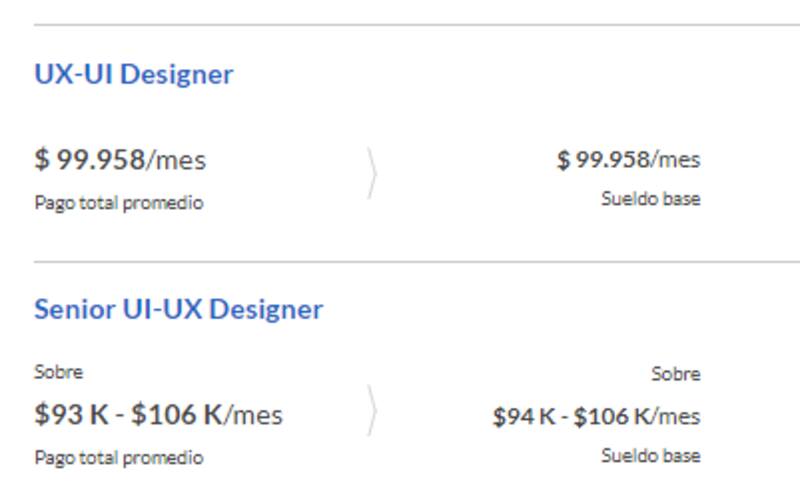The image size is (800, 494).
Task: Click the '/mes' unit after Senior total pay range
Action: click(x=254, y=414)
